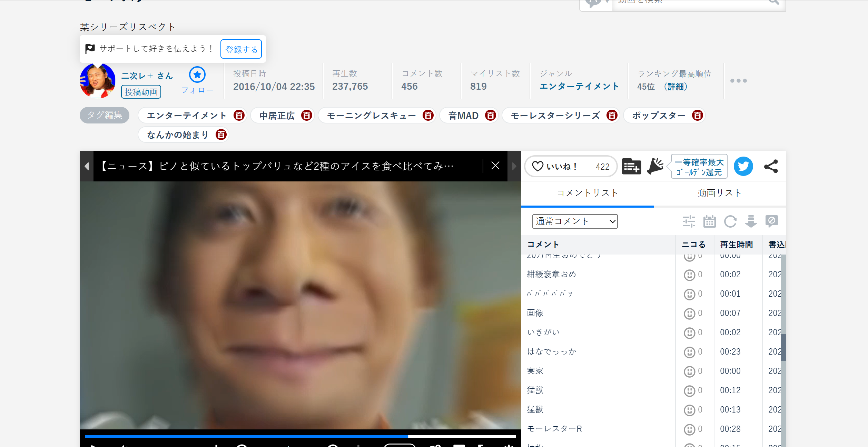Open dictionary icon for モーレスターシリーズ tag
The width and height of the screenshot is (868, 447).
pyautogui.click(x=612, y=115)
